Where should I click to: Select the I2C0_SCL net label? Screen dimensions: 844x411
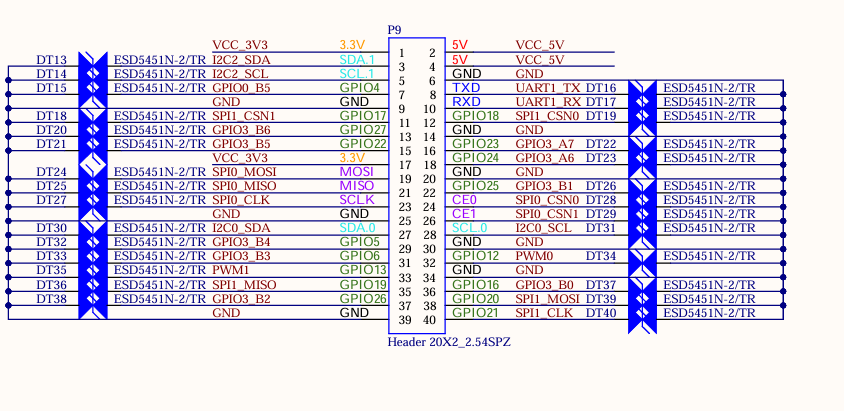click(x=544, y=228)
